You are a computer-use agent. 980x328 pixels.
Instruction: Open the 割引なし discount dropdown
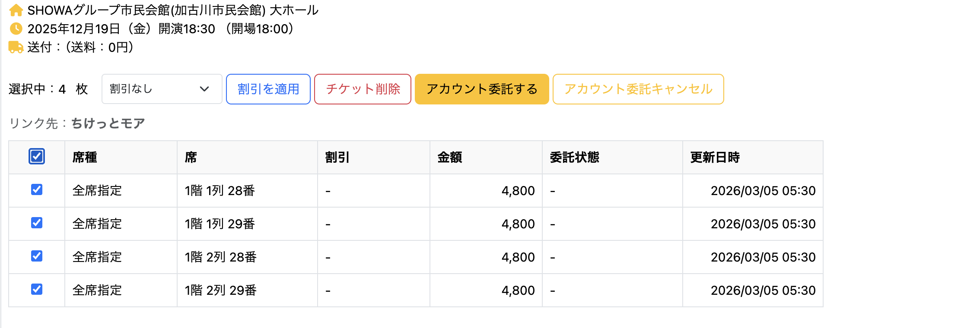pyautogui.click(x=162, y=89)
